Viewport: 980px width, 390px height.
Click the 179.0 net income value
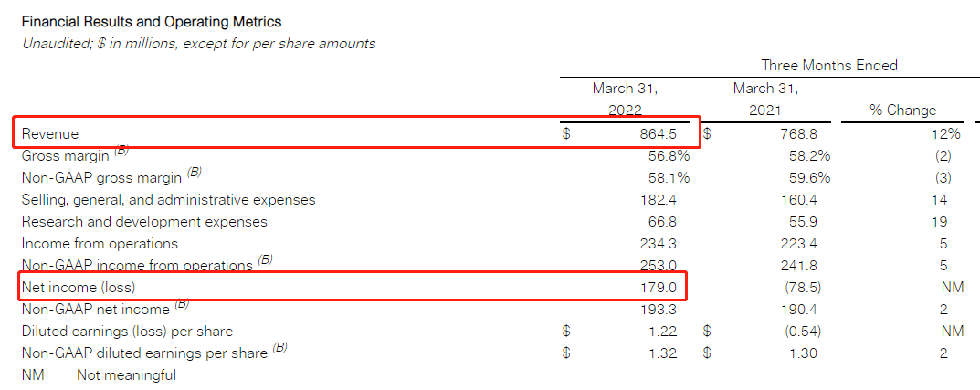point(658,288)
